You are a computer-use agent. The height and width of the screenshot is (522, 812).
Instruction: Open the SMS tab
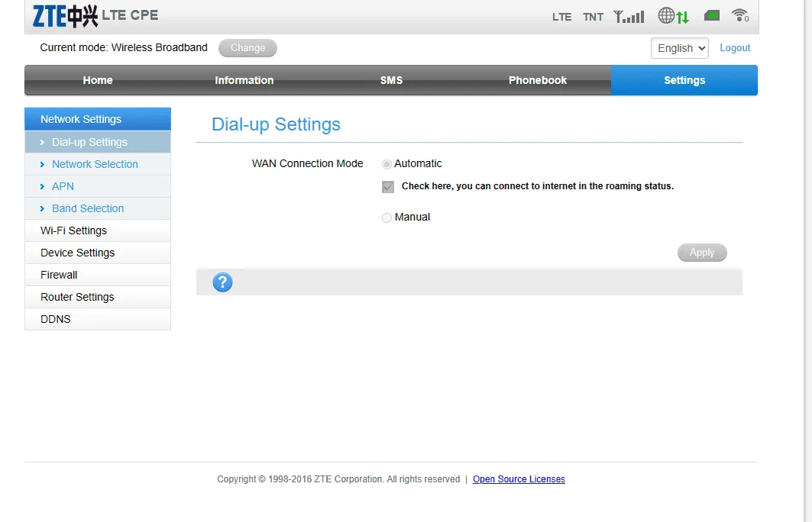click(391, 80)
